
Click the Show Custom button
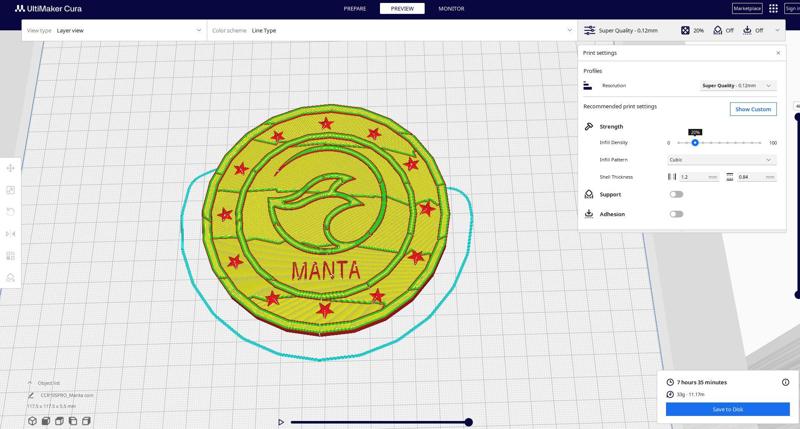[x=753, y=109]
